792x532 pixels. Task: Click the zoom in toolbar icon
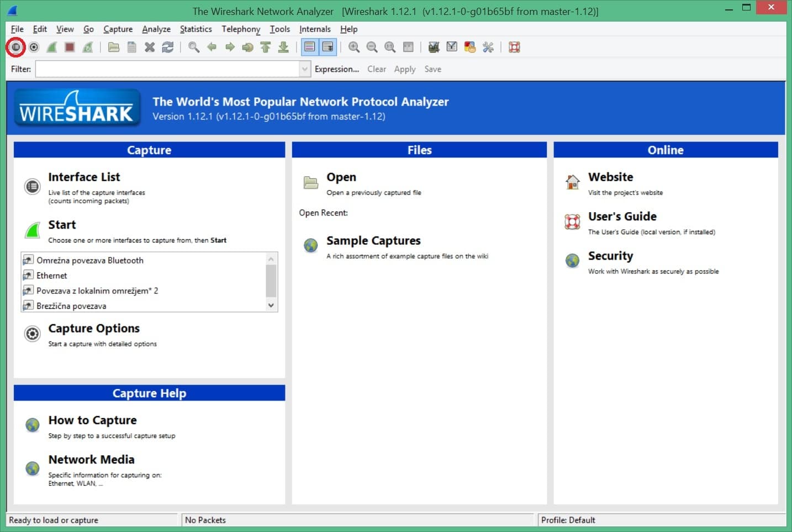point(354,48)
